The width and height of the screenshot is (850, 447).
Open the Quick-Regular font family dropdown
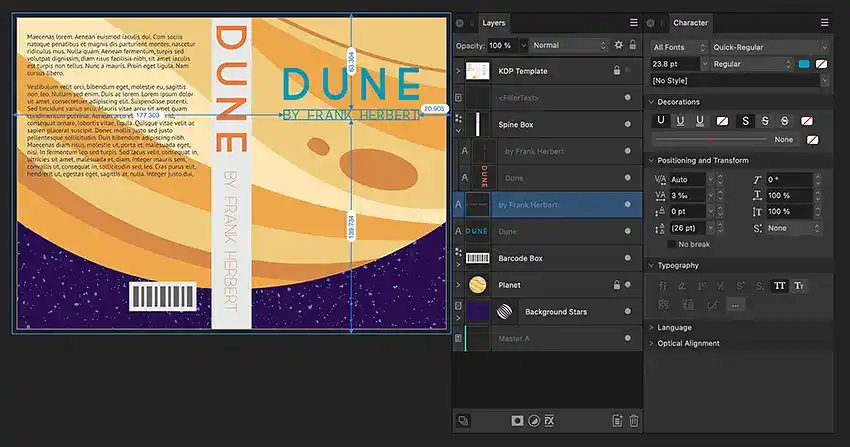pos(770,47)
